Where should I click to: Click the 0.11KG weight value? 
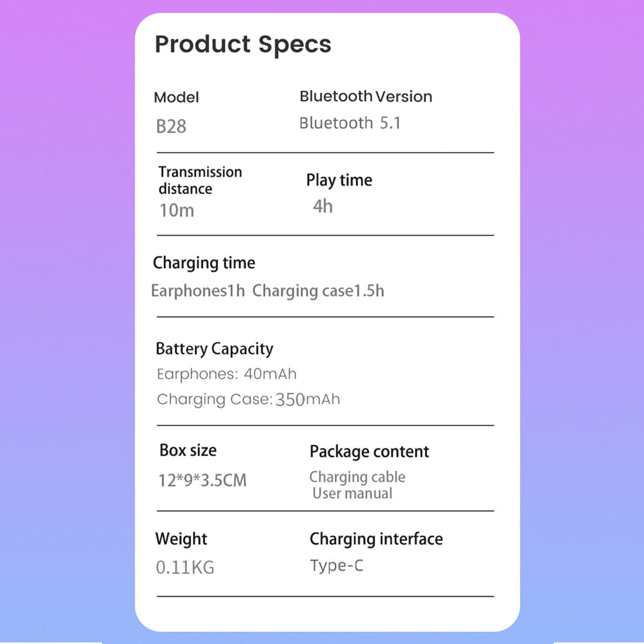[x=185, y=567]
